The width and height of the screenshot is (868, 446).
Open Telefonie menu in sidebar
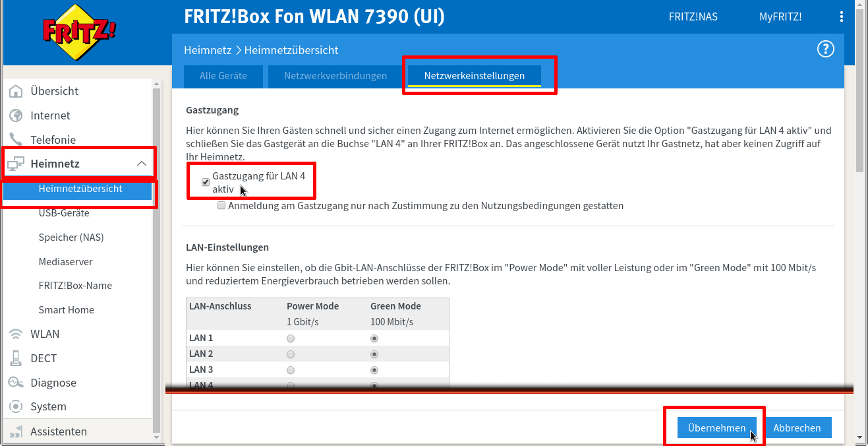click(x=53, y=140)
